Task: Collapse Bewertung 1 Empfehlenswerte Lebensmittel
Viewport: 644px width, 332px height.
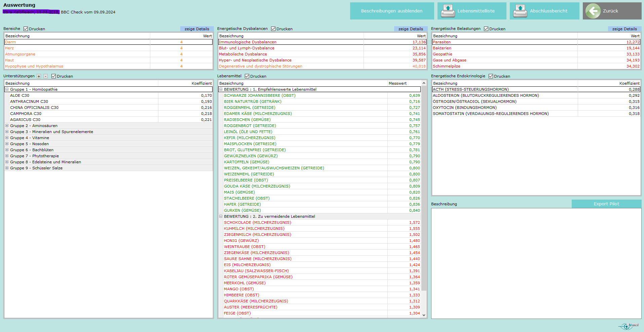Action: 221,89
